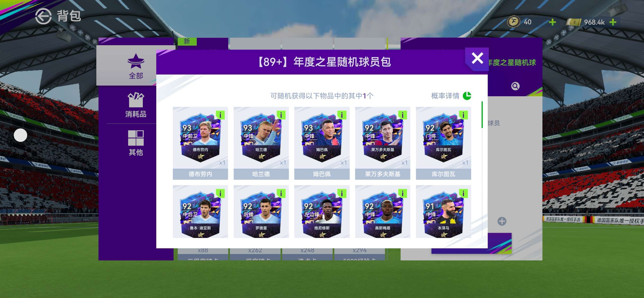Click the info icon on 德布劳内 card
Image resolution: width=644 pixels, height=298 pixels.
pos(220,115)
